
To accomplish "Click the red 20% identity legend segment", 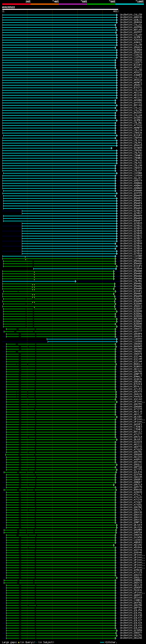I will pyautogui.click(x=16, y=4).
